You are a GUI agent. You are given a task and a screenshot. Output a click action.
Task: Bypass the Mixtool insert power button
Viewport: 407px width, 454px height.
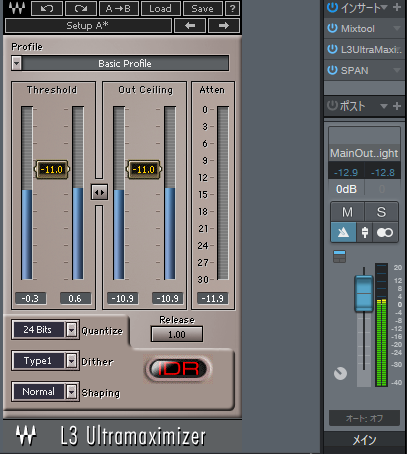pos(332,28)
